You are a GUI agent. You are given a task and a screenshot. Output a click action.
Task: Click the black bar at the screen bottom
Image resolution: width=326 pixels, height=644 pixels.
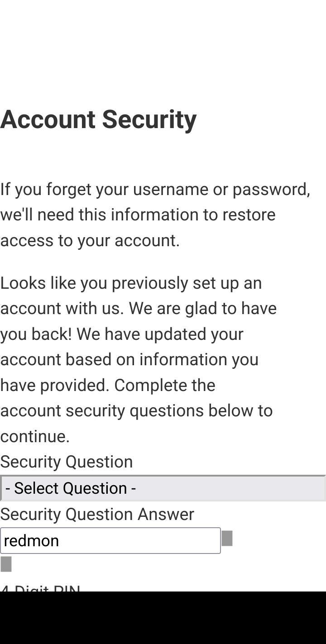pyautogui.click(x=163, y=617)
